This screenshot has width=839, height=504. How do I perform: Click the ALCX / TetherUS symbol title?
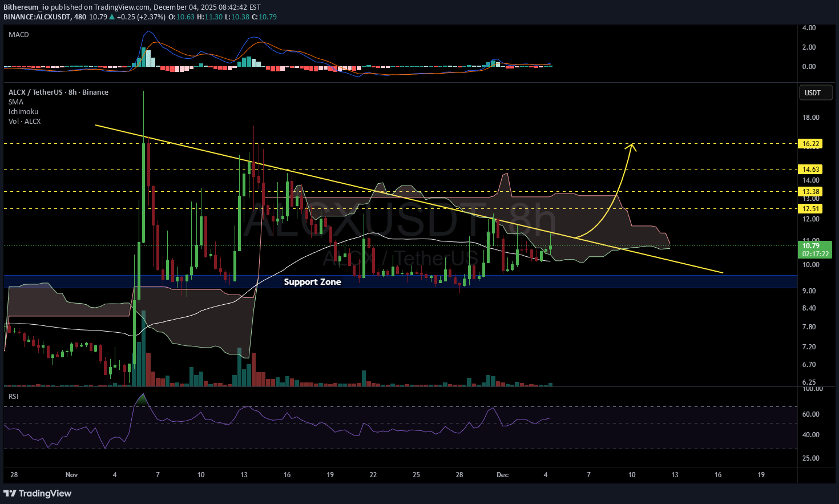[58, 92]
